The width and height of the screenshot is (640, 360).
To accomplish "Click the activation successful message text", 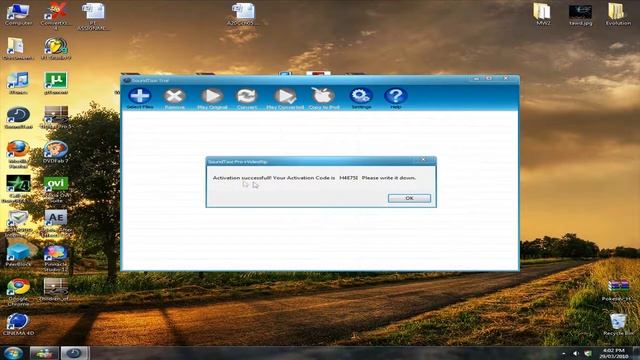I will [314, 178].
